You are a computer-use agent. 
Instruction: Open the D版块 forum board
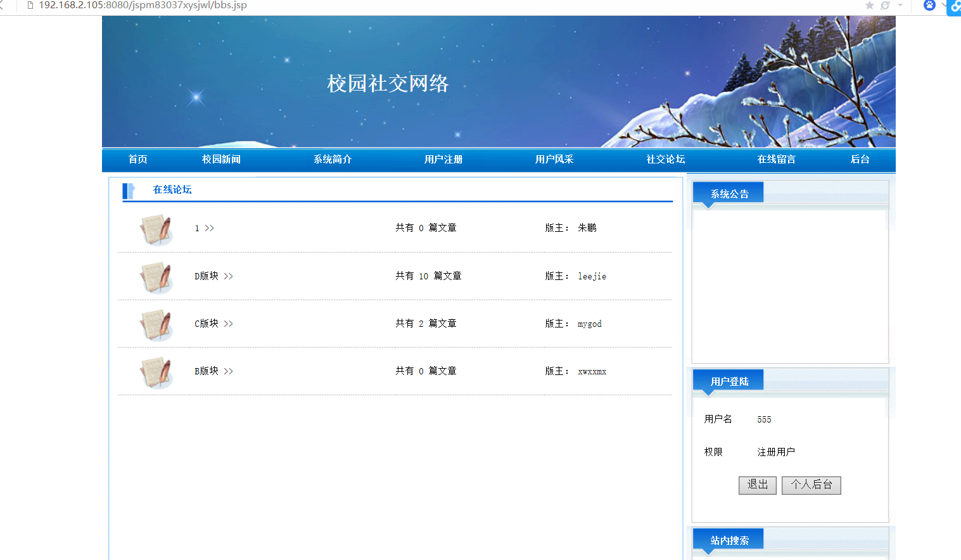click(x=213, y=276)
